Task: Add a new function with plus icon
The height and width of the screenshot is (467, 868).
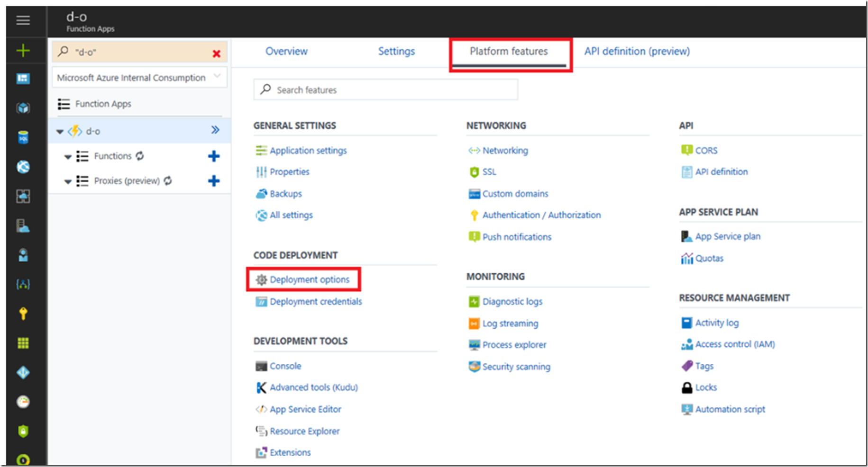Action: (214, 156)
